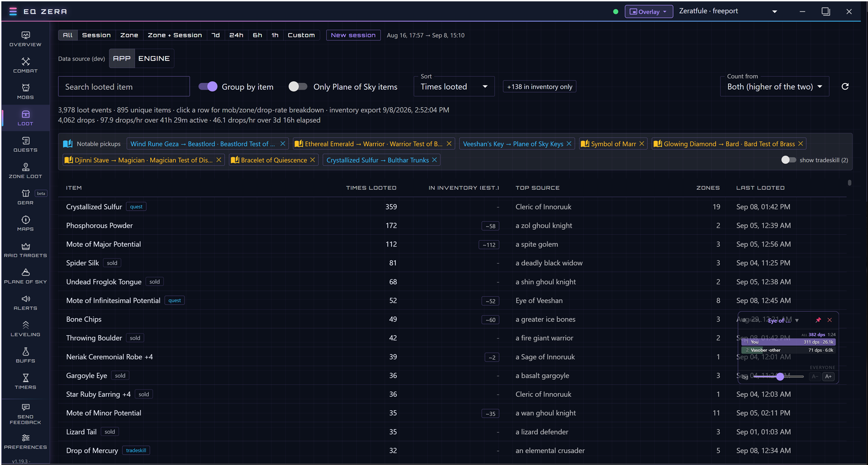Open the Zeratfule freeport character dropdown
Screen dimensions: 868x465
point(728,11)
